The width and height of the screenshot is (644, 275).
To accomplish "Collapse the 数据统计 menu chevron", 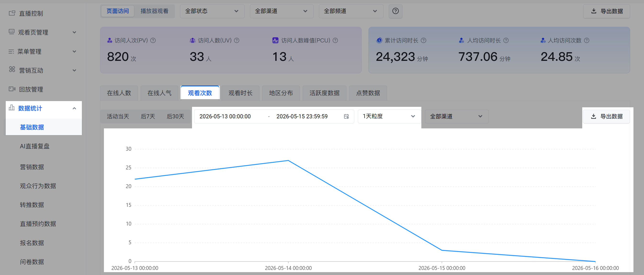I will 74,108.
